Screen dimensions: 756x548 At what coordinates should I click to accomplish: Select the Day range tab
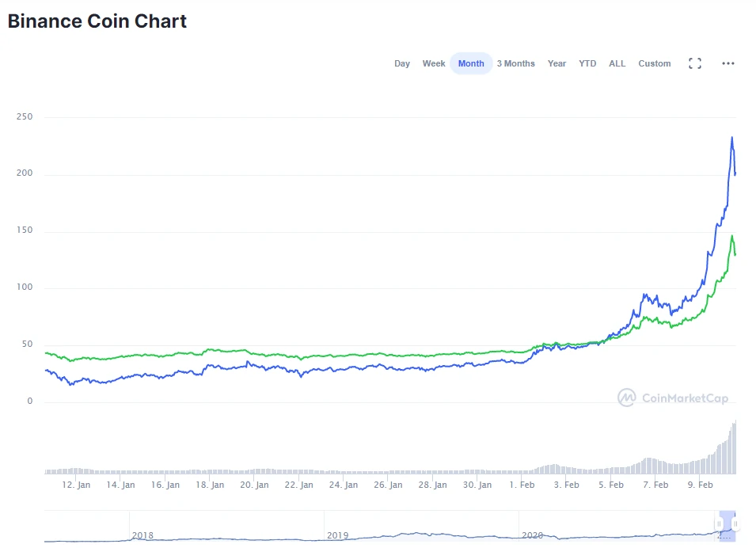coord(402,63)
